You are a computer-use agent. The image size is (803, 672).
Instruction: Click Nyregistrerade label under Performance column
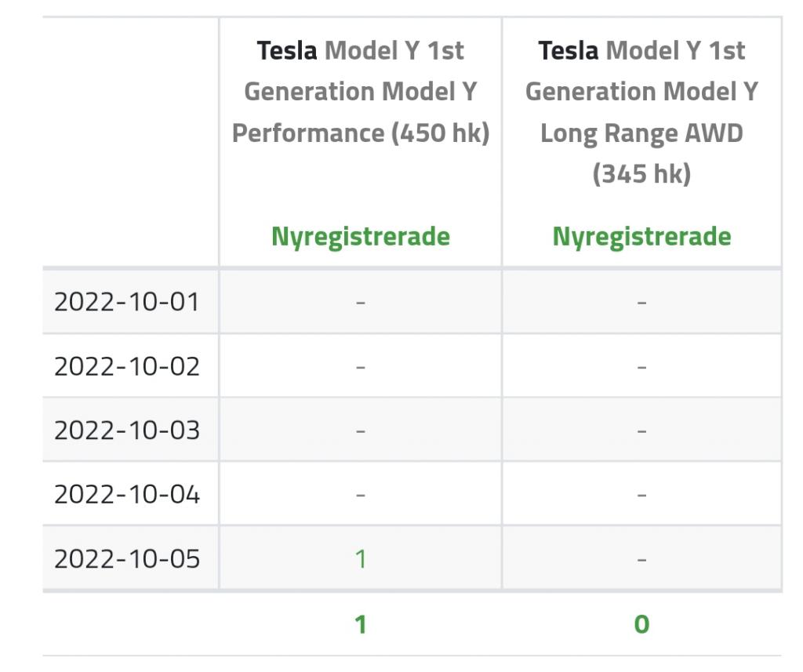click(361, 237)
